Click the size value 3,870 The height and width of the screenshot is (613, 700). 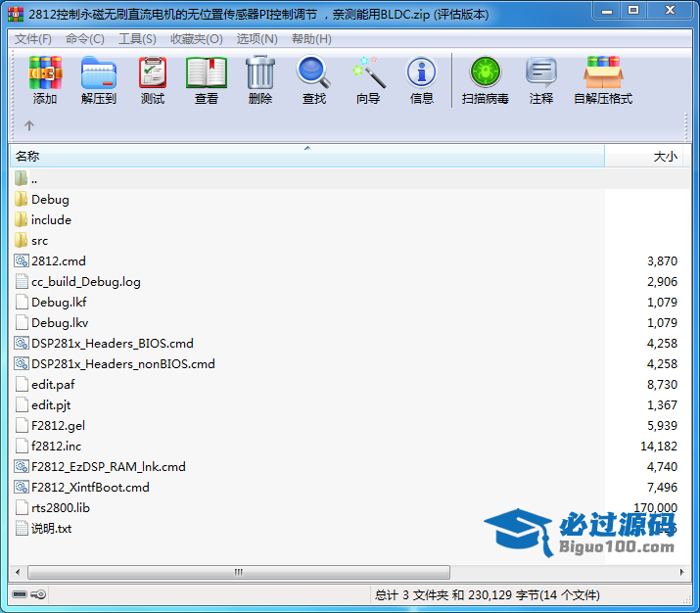662,261
